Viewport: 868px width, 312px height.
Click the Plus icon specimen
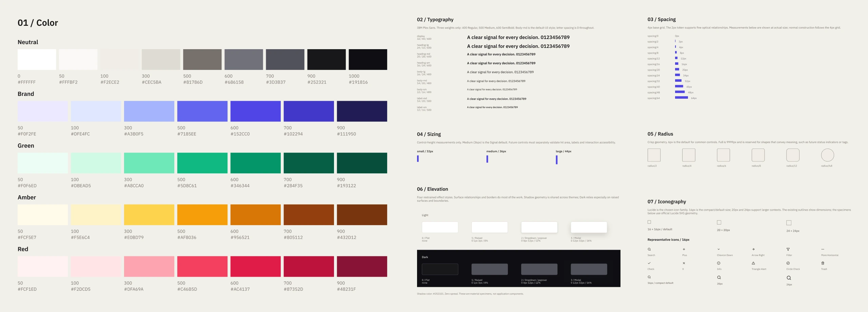tap(684, 249)
